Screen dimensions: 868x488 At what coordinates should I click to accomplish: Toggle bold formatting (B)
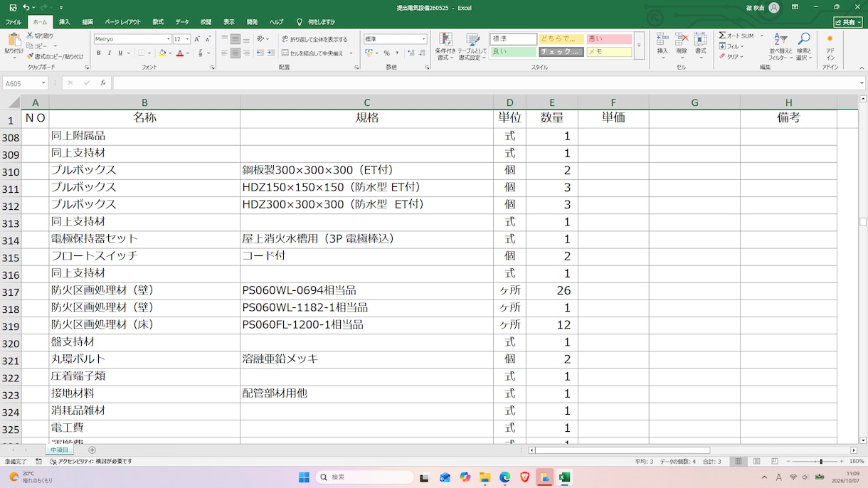99,53
